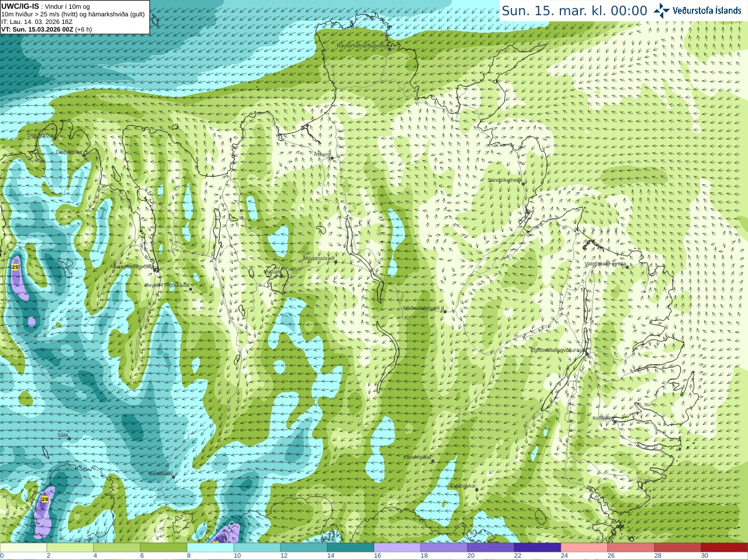The height and width of the screenshot is (560, 748).
Task: Click the Ásbyrgi station dot
Action: coord(332,158)
